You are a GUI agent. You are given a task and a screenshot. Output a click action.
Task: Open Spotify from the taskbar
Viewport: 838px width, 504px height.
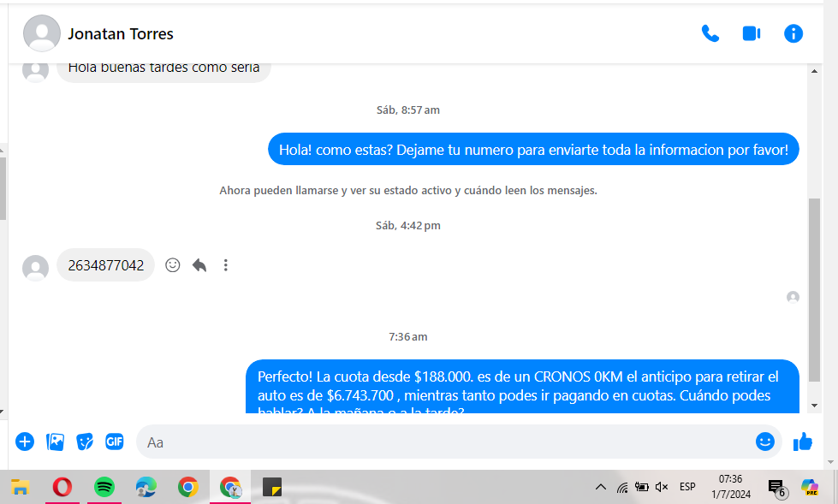tap(104, 487)
